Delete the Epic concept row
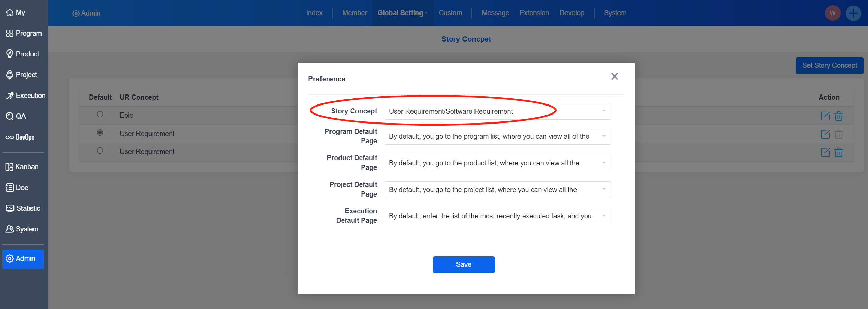868x309 pixels. tap(839, 116)
